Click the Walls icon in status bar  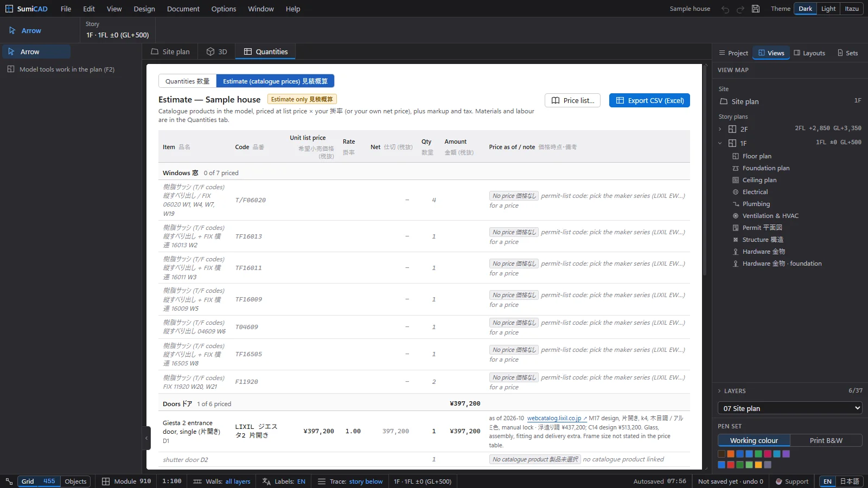pyautogui.click(x=197, y=481)
